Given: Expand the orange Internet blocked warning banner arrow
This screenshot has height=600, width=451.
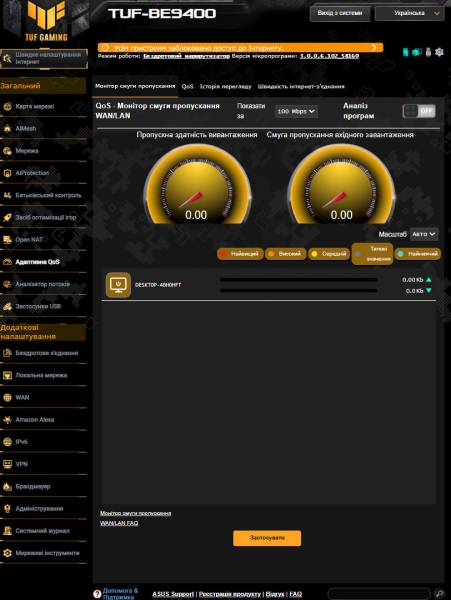Looking at the screenshot, I should point(374,47).
